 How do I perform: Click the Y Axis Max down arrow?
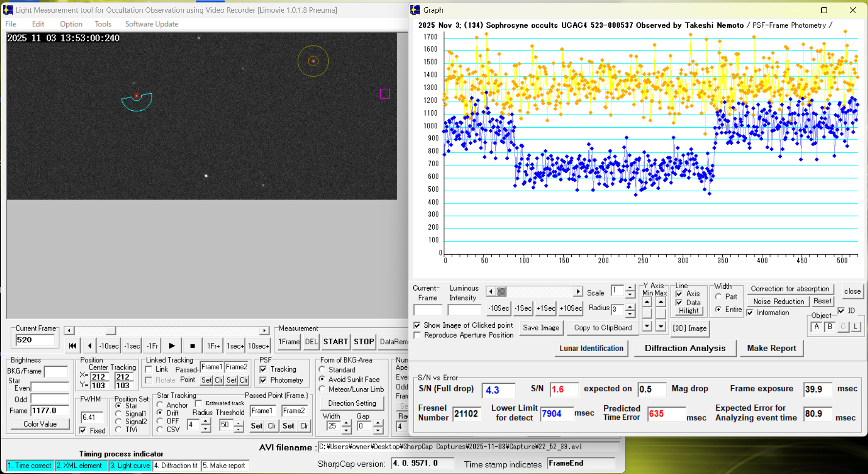coord(661,326)
